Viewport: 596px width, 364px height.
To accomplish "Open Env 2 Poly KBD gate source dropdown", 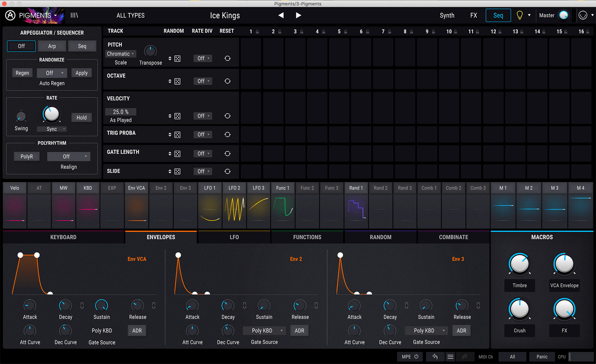I will click(x=264, y=331).
